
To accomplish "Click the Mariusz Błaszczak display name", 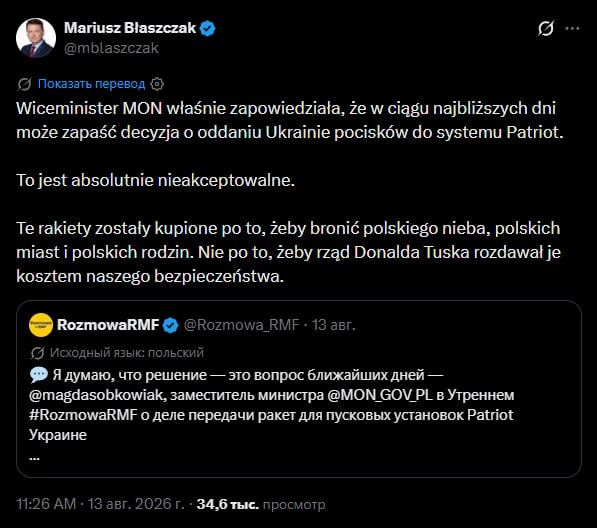I will 130,28.
